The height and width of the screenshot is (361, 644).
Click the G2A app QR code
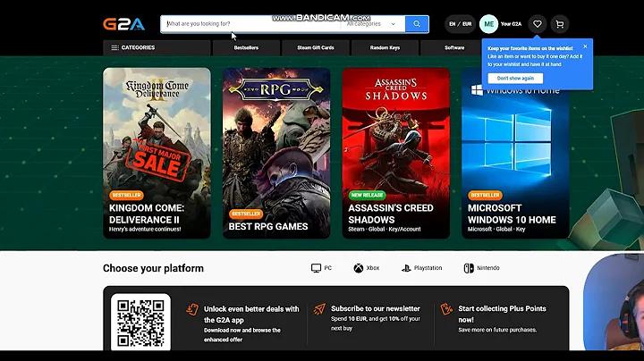(140, 323)
